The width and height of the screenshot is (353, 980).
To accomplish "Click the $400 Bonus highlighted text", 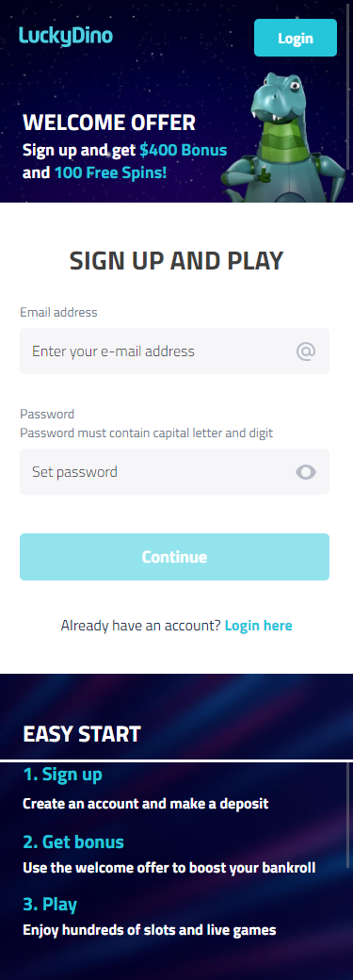I will pos(183,150).
